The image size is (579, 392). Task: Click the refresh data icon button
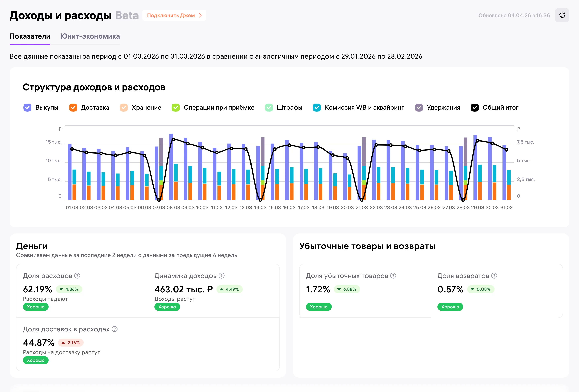coord(562,15)
